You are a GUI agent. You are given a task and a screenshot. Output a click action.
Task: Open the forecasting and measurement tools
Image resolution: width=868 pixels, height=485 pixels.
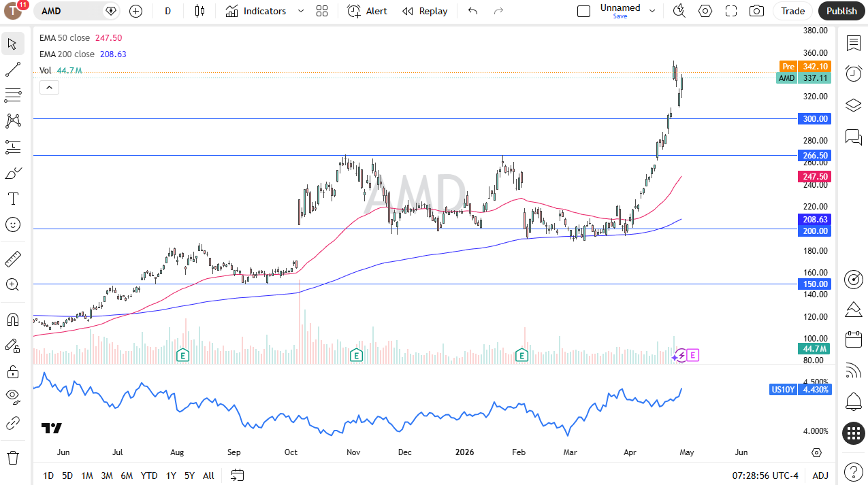click(12, 147)
